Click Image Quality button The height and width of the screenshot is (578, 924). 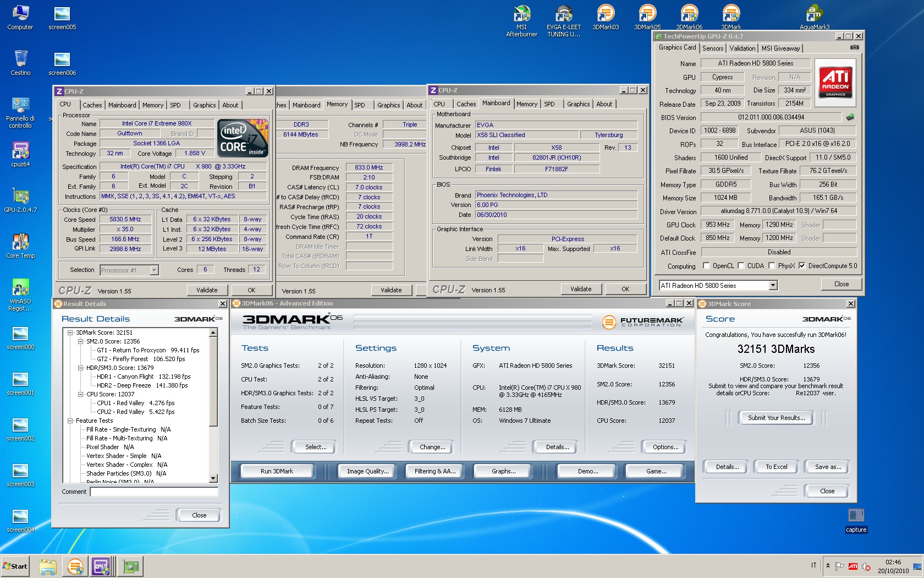pyautogui.click(x=367, y=471)
